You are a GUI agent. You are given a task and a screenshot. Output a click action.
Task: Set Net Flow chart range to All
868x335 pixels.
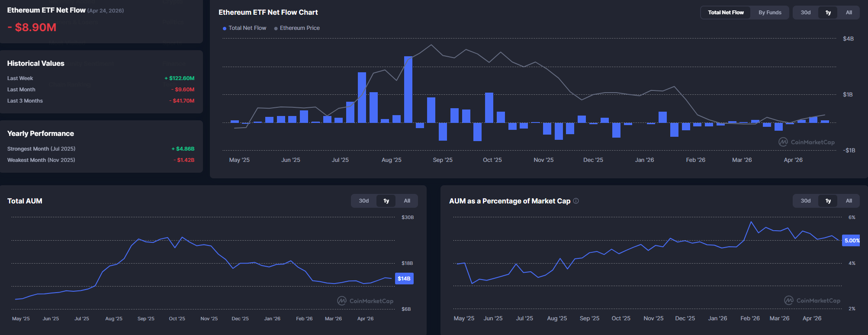click(x=849, y=13)
